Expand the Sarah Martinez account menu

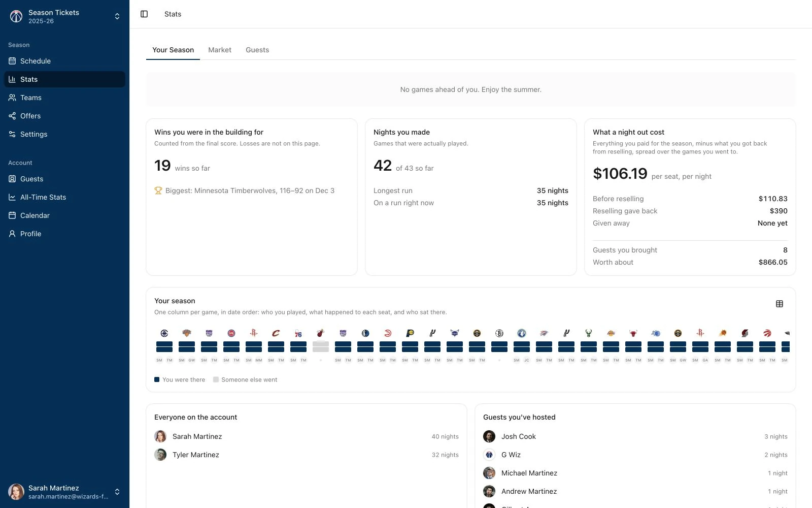coord(64,492)
